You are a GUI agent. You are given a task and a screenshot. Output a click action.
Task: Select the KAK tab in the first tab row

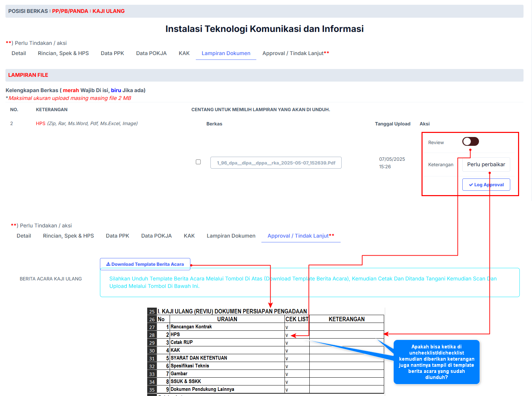184,53
